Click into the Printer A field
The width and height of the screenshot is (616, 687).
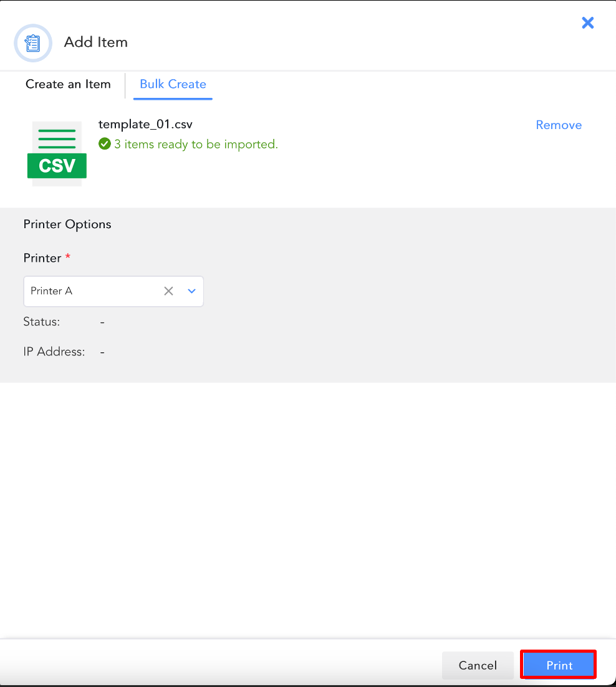click(x=113, y=291)
